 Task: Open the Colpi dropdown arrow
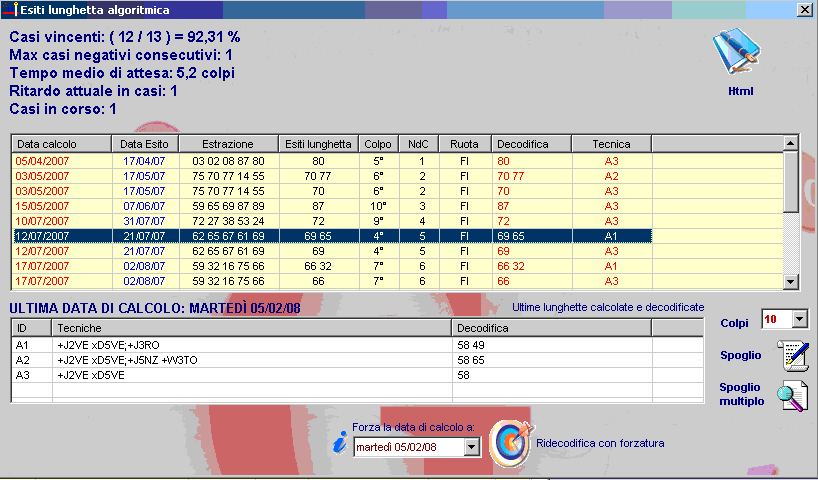(800, 319)
